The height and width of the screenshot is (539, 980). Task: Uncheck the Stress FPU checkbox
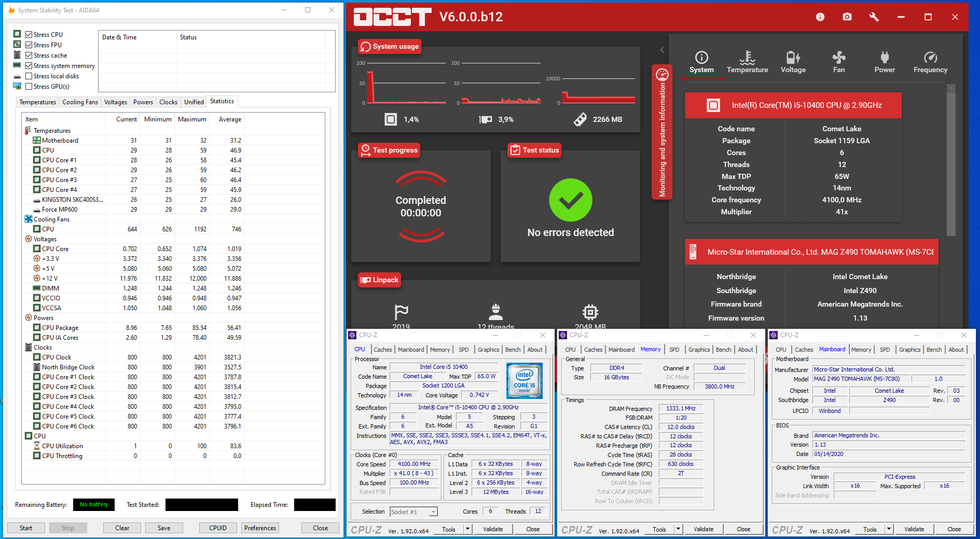tap(29, 45)
